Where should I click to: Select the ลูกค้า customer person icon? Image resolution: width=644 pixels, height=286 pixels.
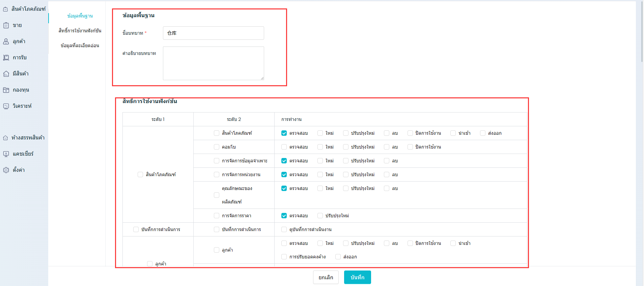(6, 41)
